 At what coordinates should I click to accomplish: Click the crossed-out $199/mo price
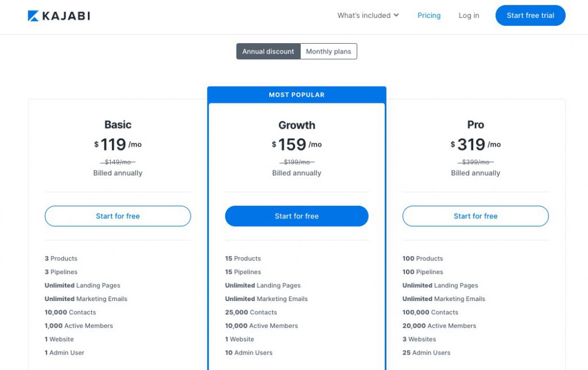coord(297,162)
